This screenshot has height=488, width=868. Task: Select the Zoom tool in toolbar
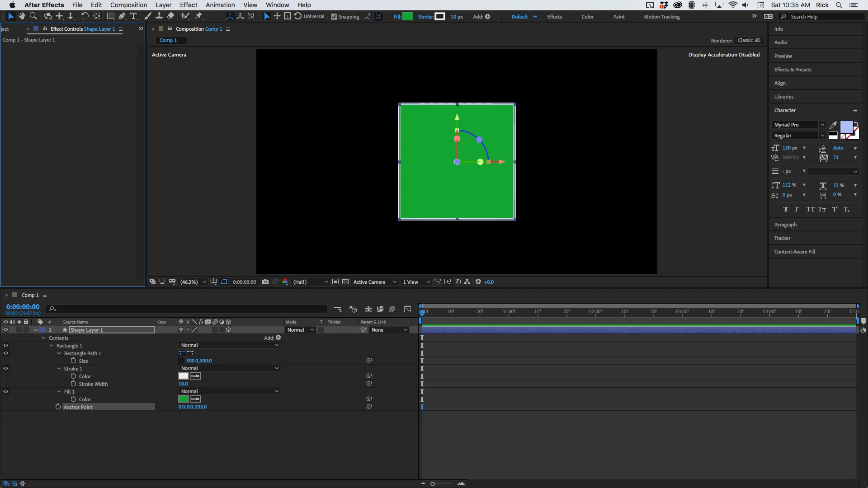pos(33,16)
